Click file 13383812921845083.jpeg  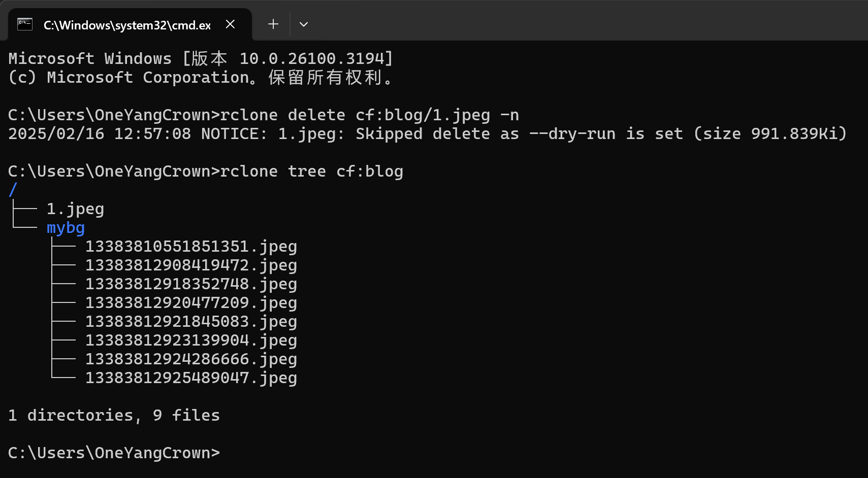tap(191, 322)
